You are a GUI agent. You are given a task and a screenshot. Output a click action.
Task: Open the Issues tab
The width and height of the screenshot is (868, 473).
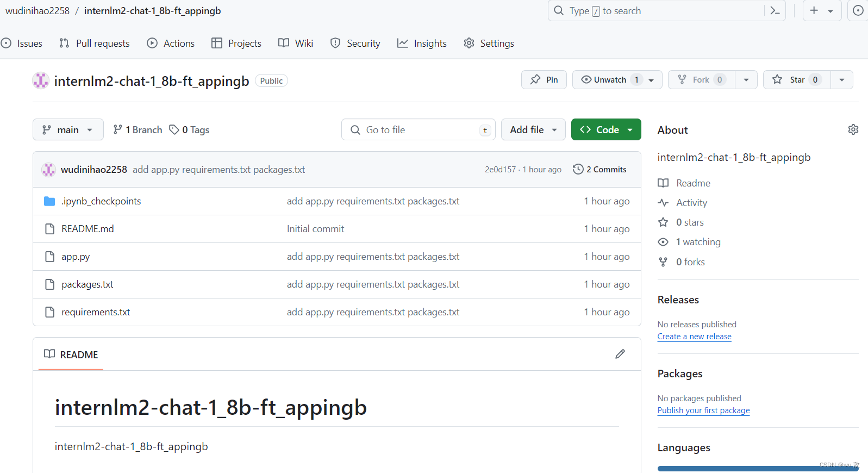(x=22, y=43)
